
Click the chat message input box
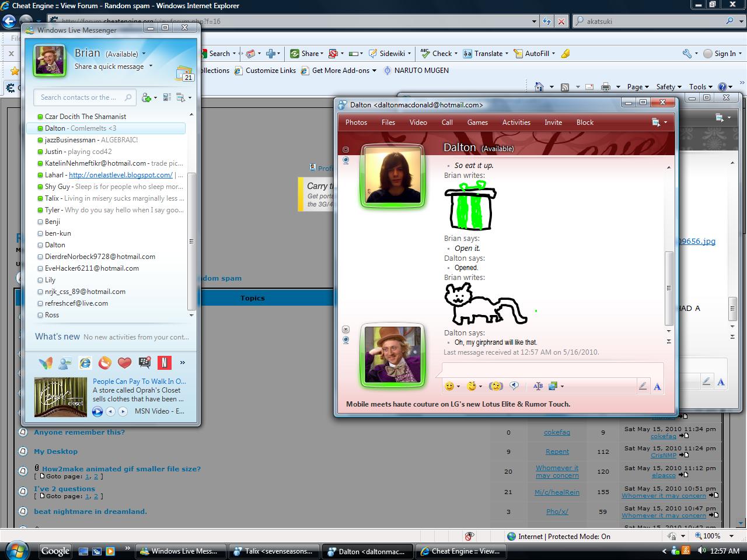pos(552,370)
